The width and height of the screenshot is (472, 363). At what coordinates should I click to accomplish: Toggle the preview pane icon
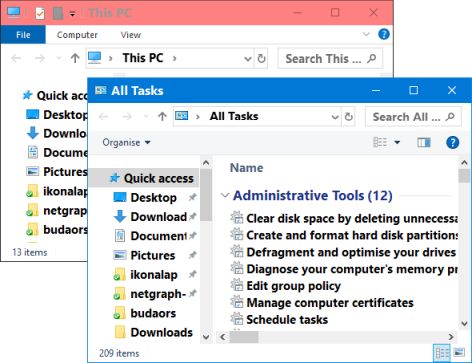click(424, 142)
